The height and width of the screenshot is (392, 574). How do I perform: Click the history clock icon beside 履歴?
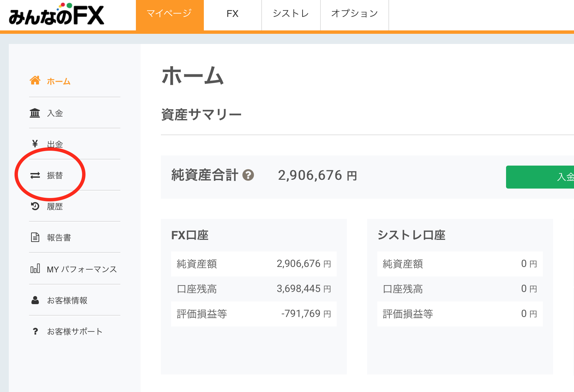point(35,206)
